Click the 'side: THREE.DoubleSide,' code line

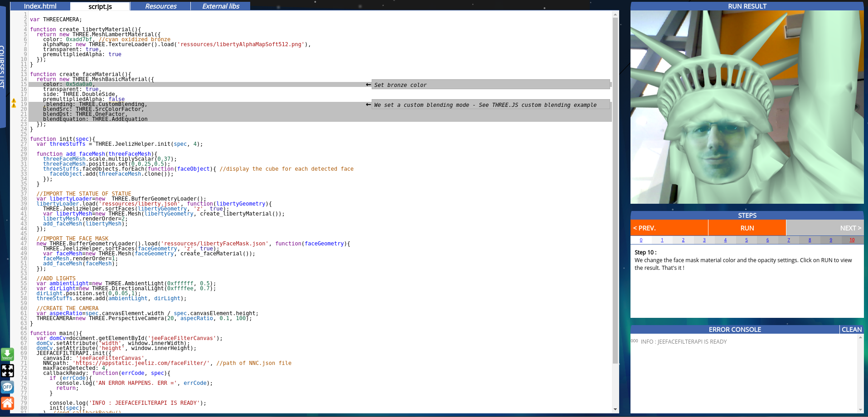[81, 94]
